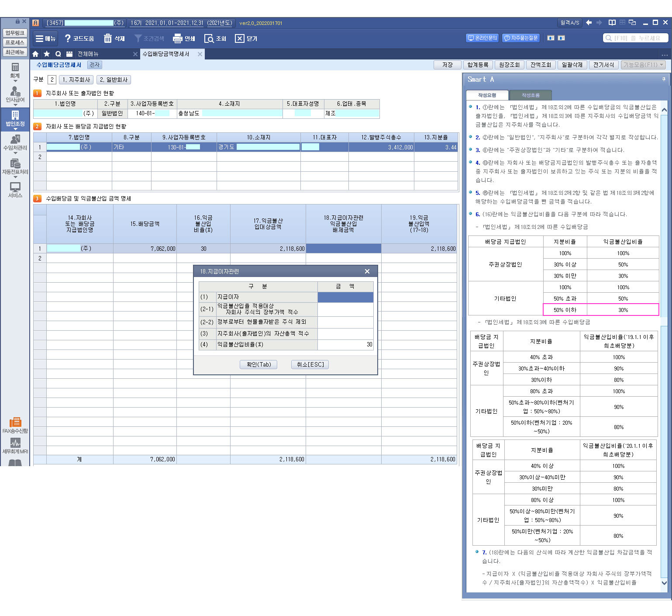Click the 전자 button beside title
Image resolution: width=672 pixels, height=616 pixels.
pos(94,65)
